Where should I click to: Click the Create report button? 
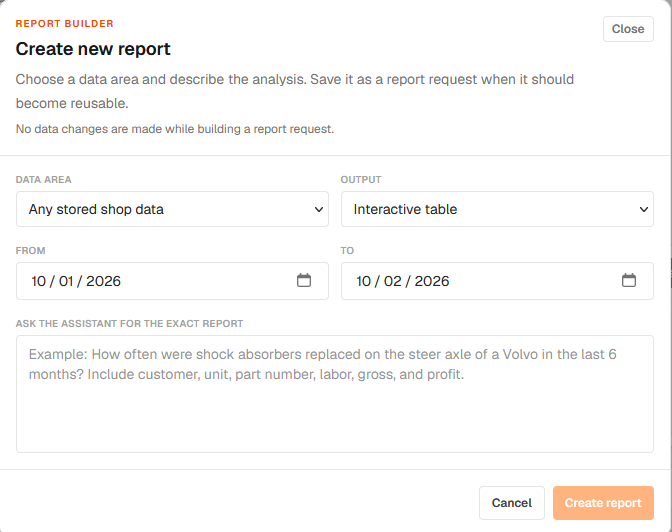click(x=603, y=503)
